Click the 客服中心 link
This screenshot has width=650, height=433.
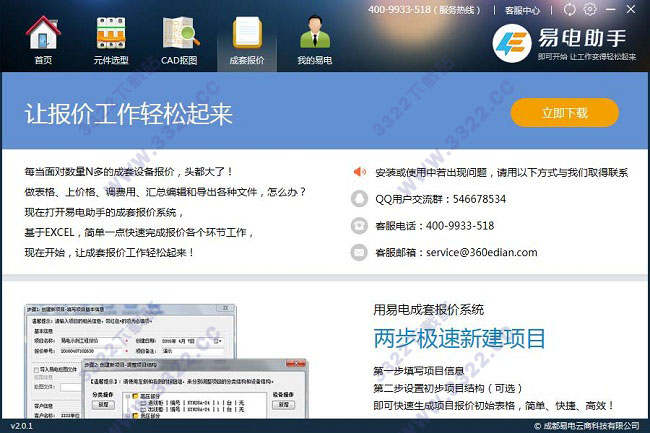(x=522, y=10)
